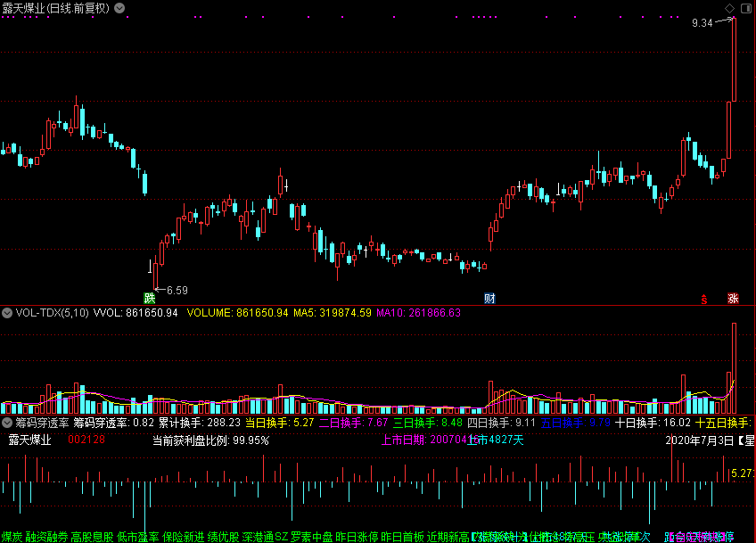Click the red 张 marker at chart bottom

pos(733,298)
